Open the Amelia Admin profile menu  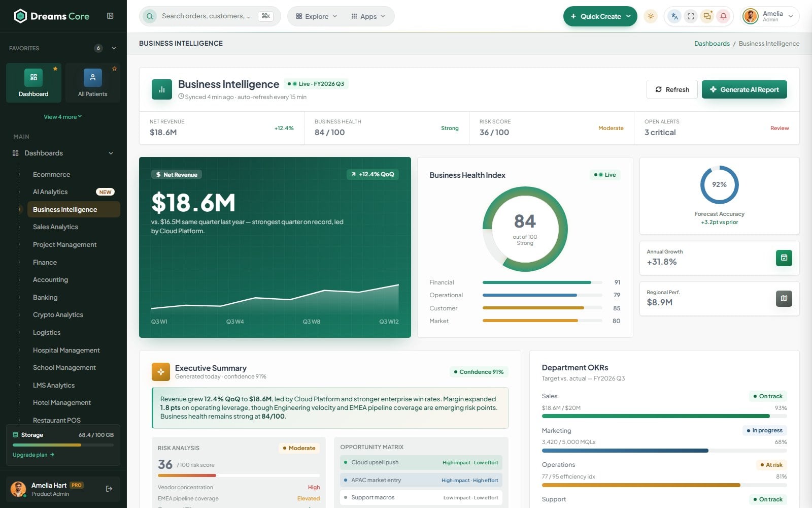click(x=770, y=16)
